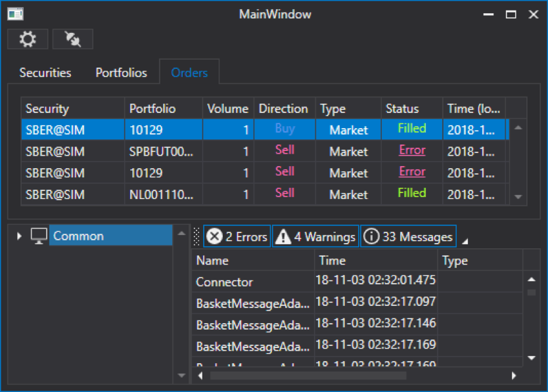Toggle the "4 Warnings" log filter

(x=315, y=236)
